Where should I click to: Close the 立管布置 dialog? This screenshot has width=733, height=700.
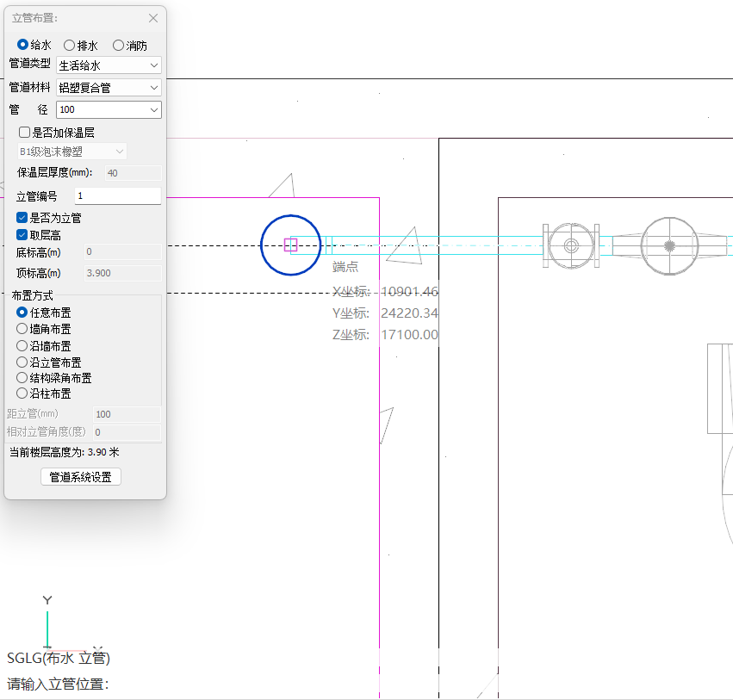153,18
